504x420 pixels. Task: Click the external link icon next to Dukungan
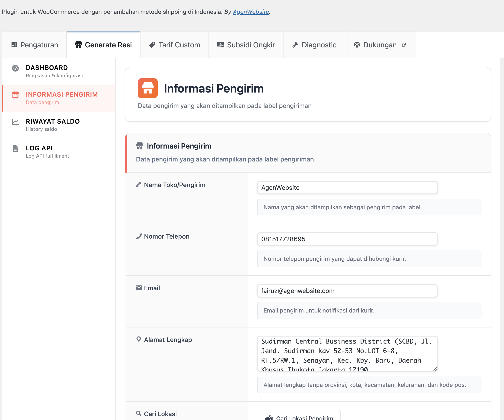click(404, 45)
